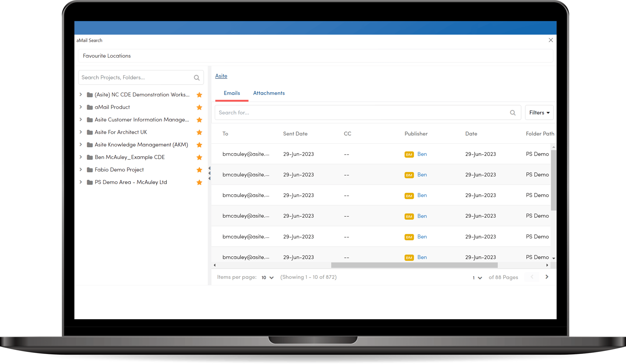The height and width of the screenshot is (364, 626).
Task: Toggle star for Fabio Demo Project
Action: coord(199,170)
